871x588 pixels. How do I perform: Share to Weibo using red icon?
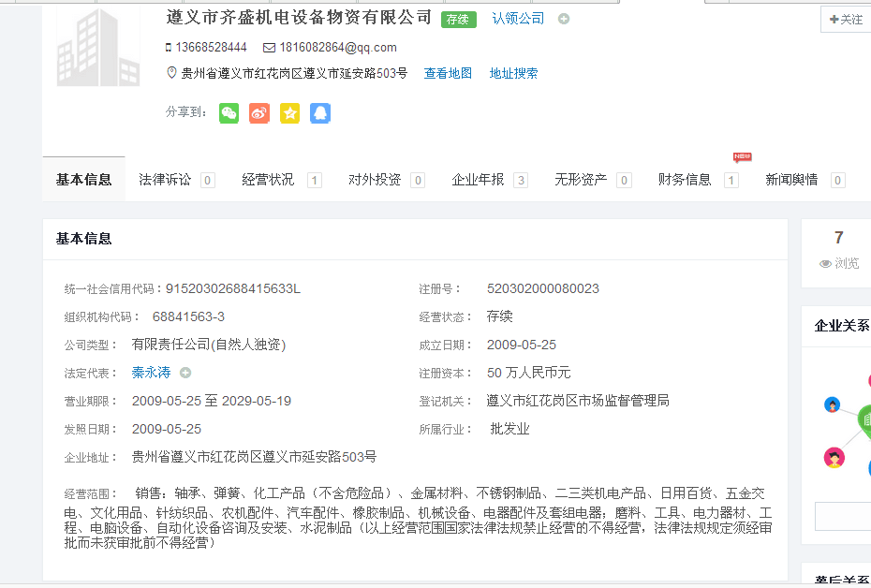click(259, 113)
